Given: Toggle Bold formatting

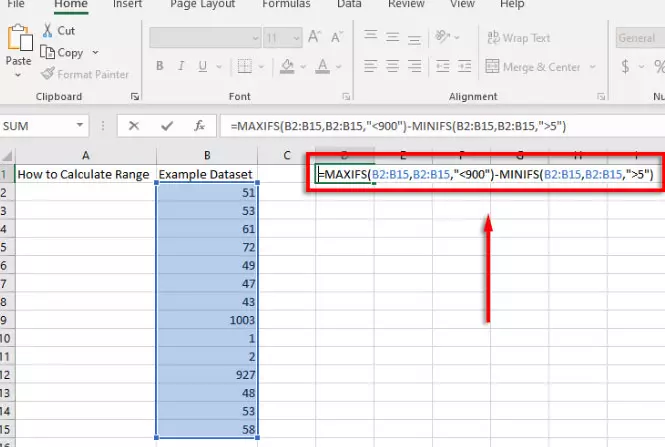Looking at the screenshot, I should tap(159, 66).
